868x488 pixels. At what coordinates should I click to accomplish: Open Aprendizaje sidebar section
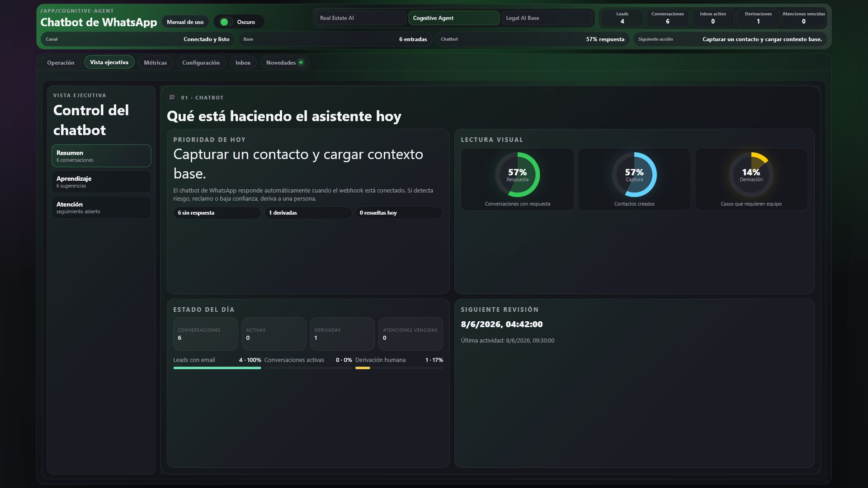point(101,182)
